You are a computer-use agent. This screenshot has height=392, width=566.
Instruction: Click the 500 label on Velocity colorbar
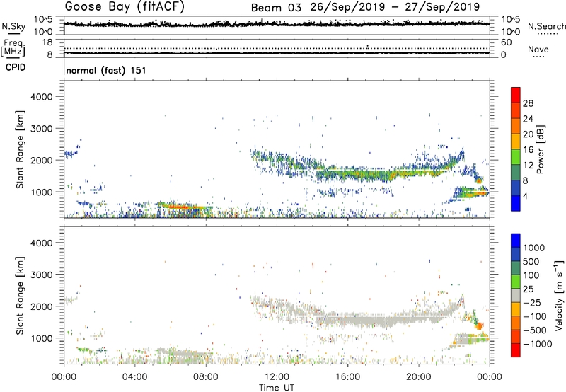coord(531,261)
